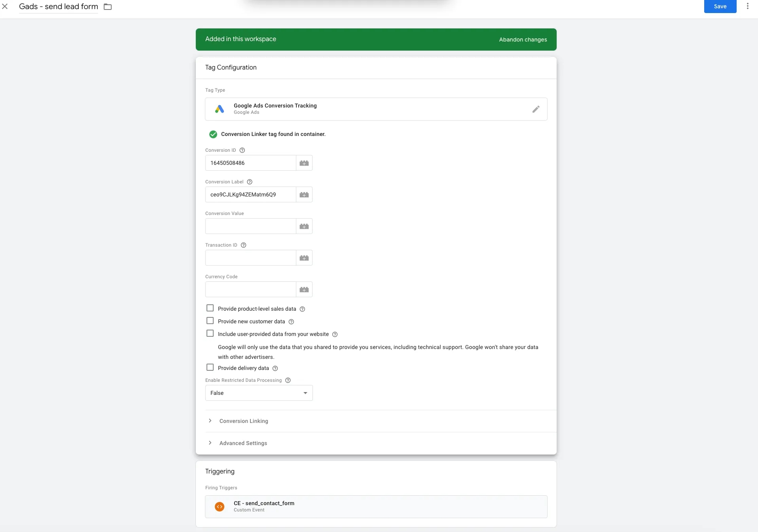Click Abandon changes

coord(523,40)
